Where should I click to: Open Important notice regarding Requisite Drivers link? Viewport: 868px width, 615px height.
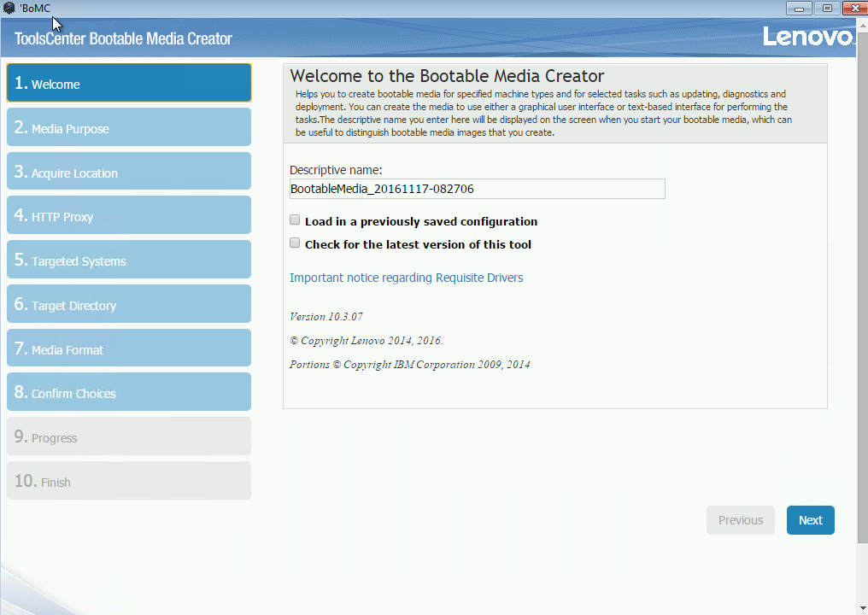tap(407, 278)
